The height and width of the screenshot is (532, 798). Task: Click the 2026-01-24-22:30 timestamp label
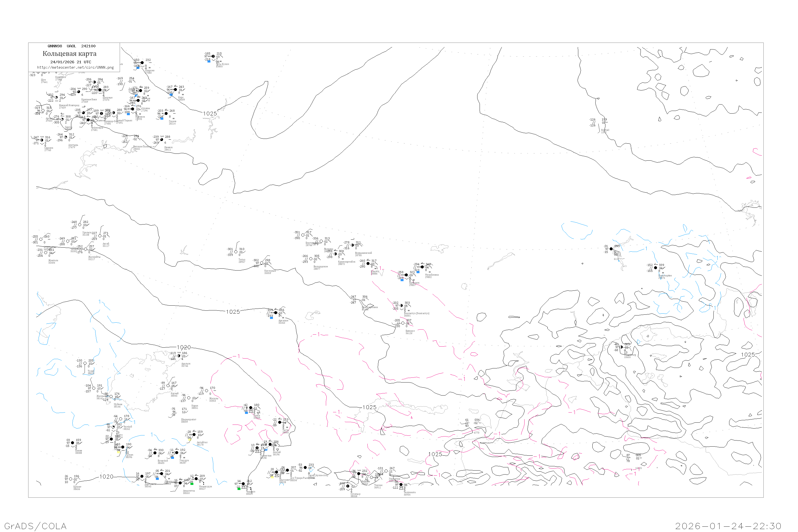point(728,526)
